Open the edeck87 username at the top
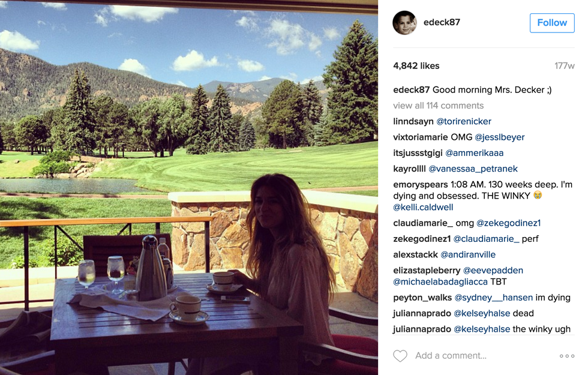This screenshot has width=588, height=375. click(442, 23)
